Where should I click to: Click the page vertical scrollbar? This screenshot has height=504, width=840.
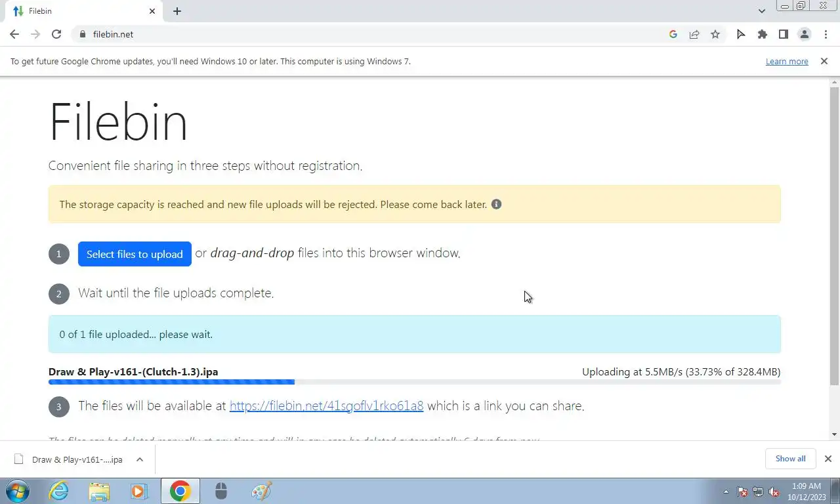click(x=835, y=235)
